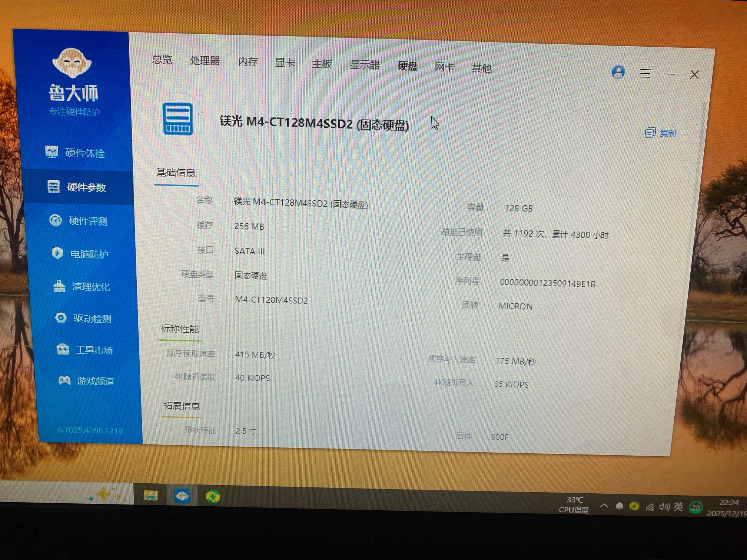
Task: Select the 显卡 tab
Action: pos(285,63)
